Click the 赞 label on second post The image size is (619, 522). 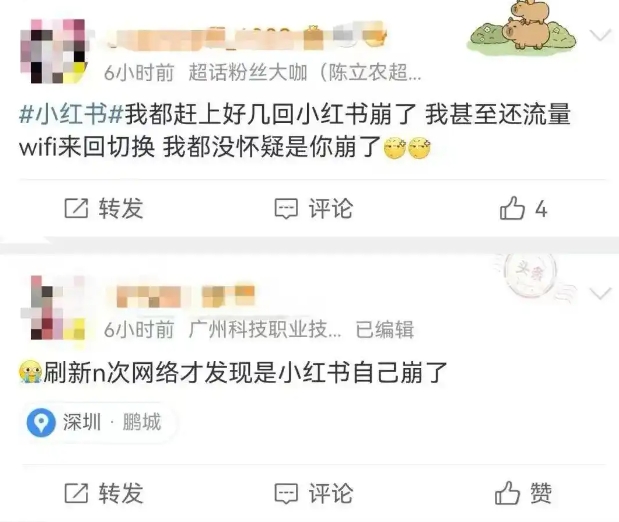tap(541, 493)
